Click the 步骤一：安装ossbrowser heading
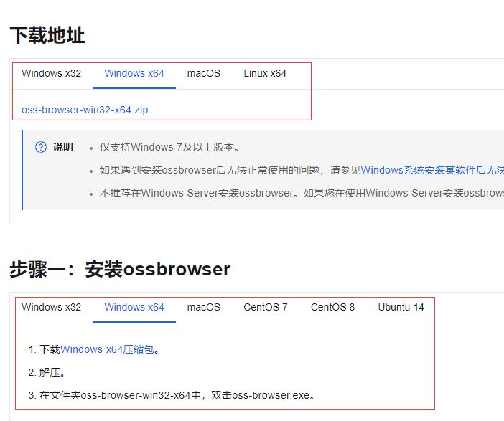This screenshot has height=421, width=504. tap(120, 269)
